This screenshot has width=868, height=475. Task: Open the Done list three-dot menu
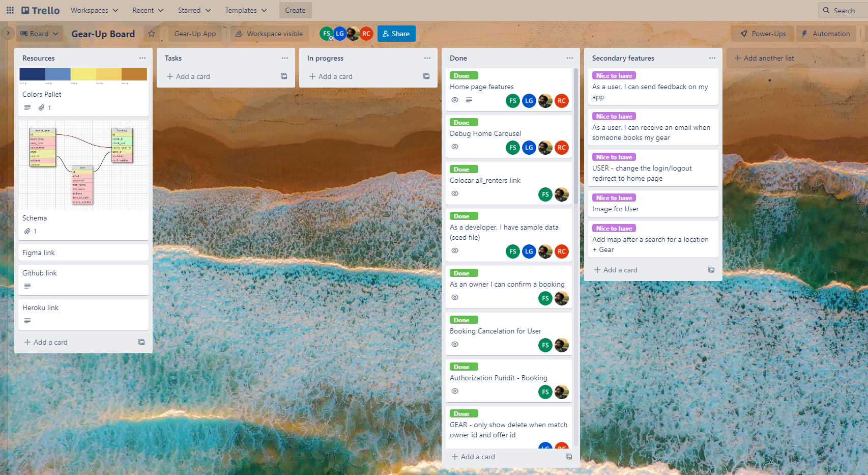[570, 58]
